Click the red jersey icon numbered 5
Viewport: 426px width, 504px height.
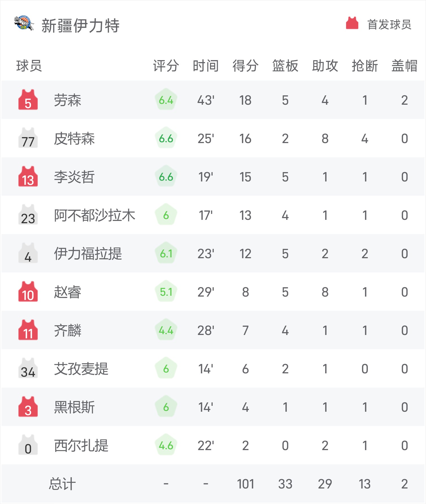[x=28, y=100]
